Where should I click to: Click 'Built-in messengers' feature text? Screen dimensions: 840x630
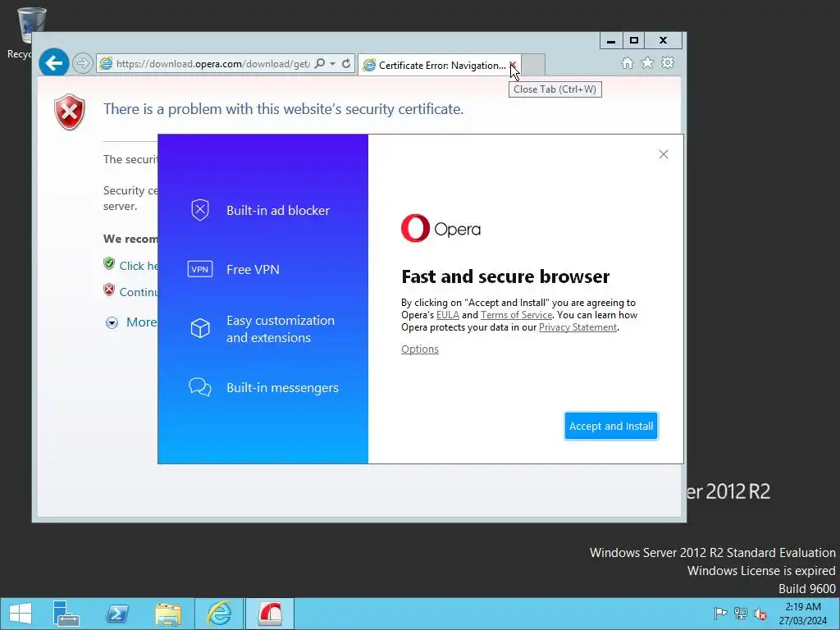point(282,388)
